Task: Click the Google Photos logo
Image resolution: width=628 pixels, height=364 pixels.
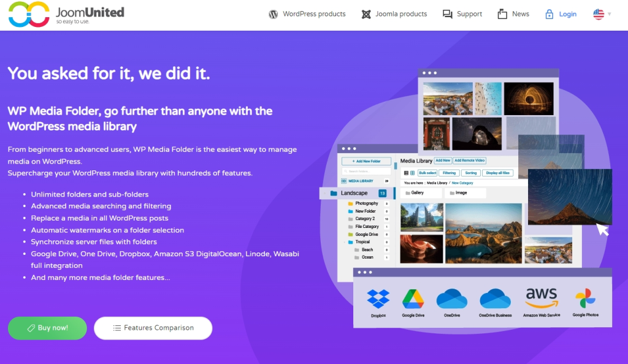Action: [585, 298]
